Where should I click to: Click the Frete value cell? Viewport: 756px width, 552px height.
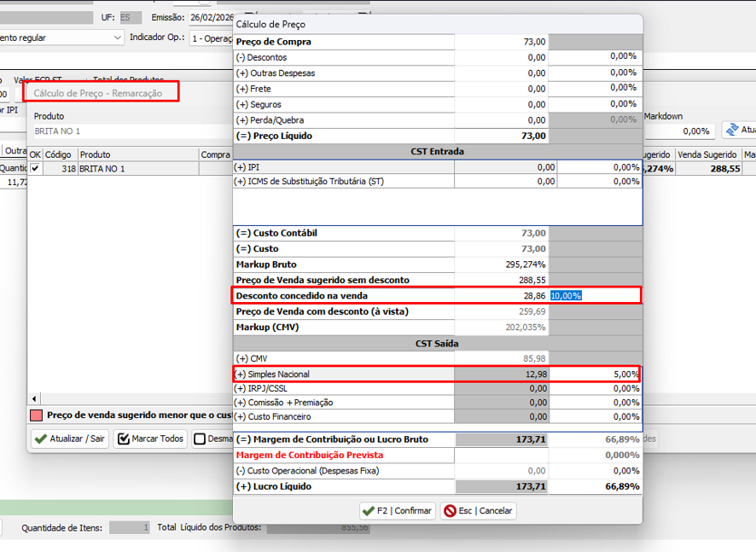click(x=502, y=89)
